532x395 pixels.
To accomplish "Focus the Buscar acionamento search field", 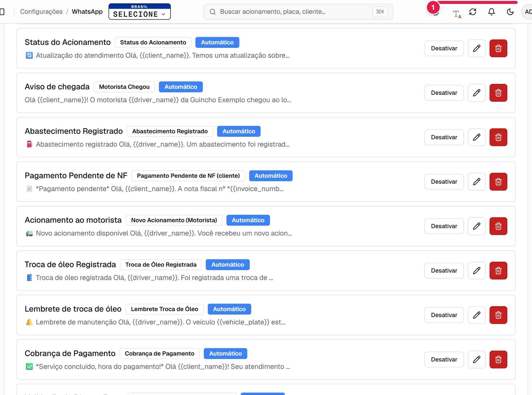I will click(298, 12).
